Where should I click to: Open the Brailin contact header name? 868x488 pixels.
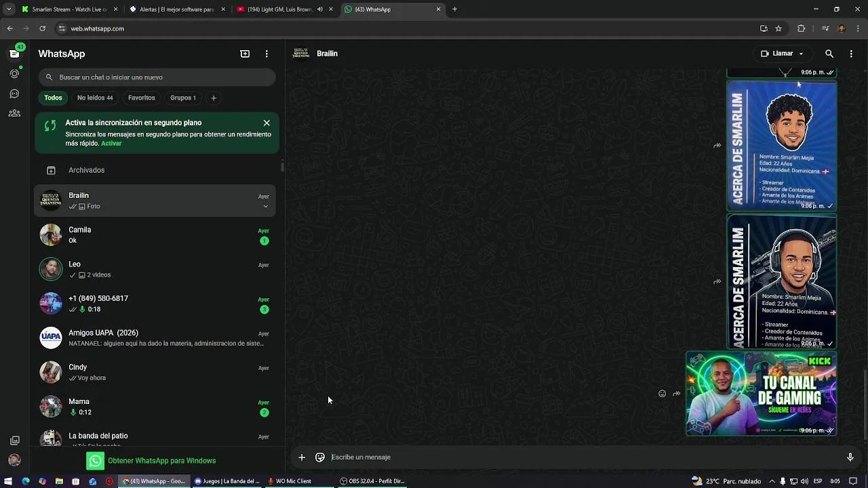coord(327,54)
